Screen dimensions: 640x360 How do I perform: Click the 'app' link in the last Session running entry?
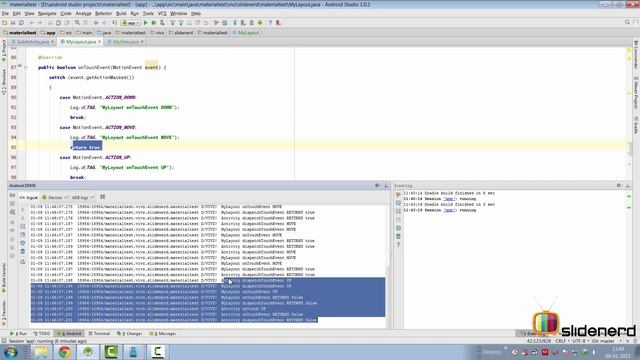click(x=449, y=210)
